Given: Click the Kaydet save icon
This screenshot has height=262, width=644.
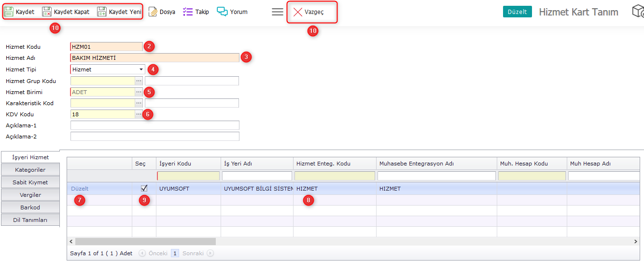Looking at the screenshot, I should [x=9, y=12].
